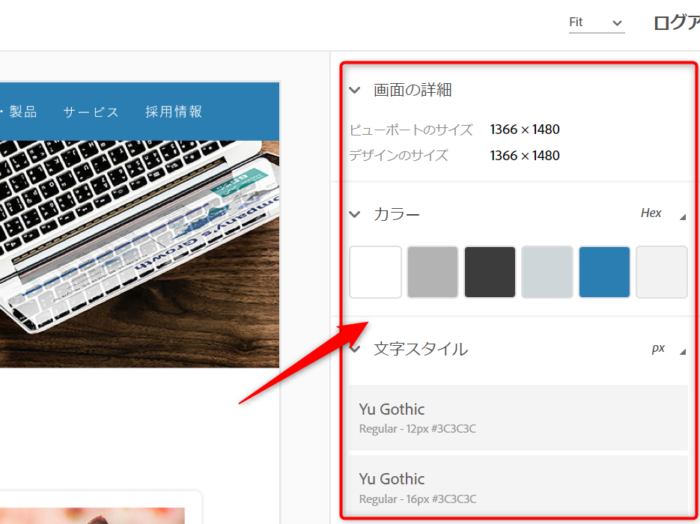Click the サービス navigation item

91,112
